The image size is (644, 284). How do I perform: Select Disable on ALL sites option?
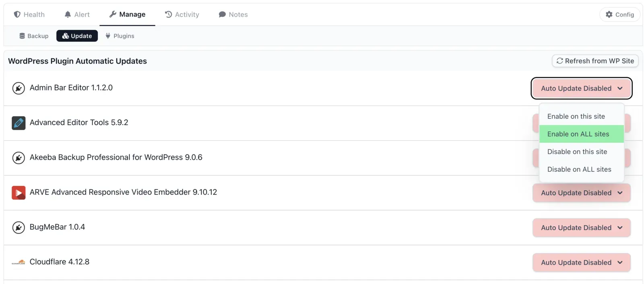(x=582, y=169)
